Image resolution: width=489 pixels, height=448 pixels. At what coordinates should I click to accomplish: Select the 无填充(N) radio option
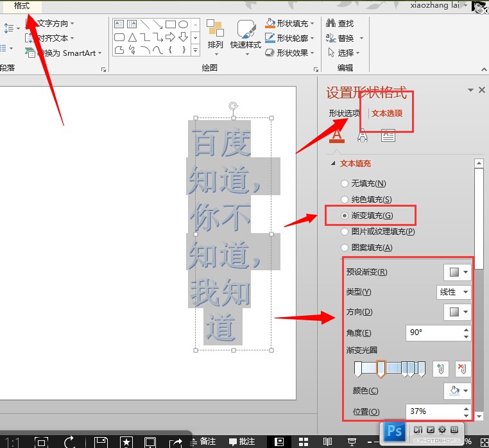point(345,184)
